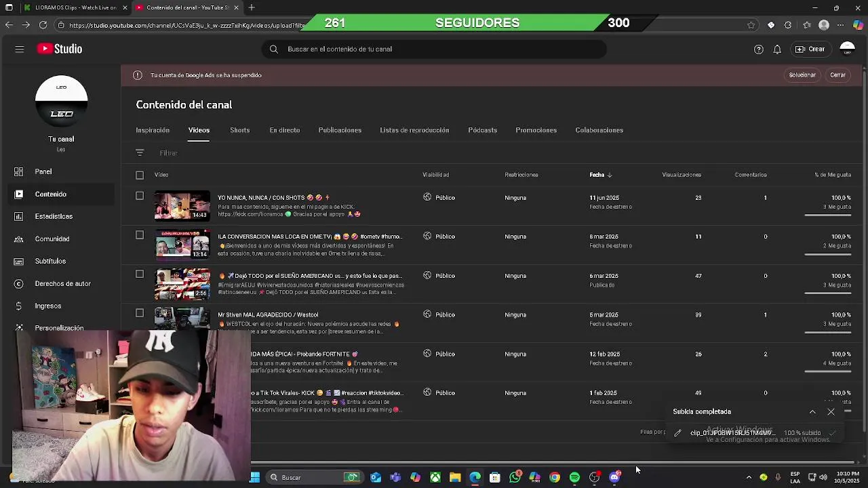
Task: Select checkbox for SUEÑO AMERICANO video
Action: pos(140,274)
